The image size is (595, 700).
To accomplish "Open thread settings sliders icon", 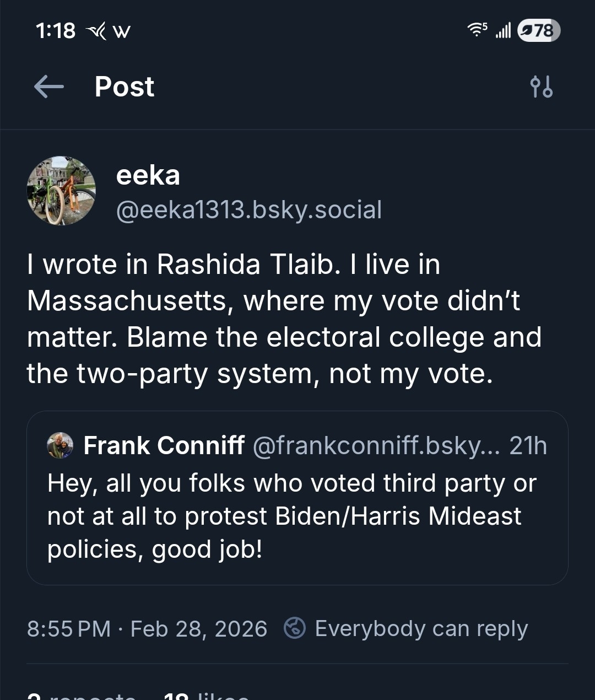I will point(541,87).
